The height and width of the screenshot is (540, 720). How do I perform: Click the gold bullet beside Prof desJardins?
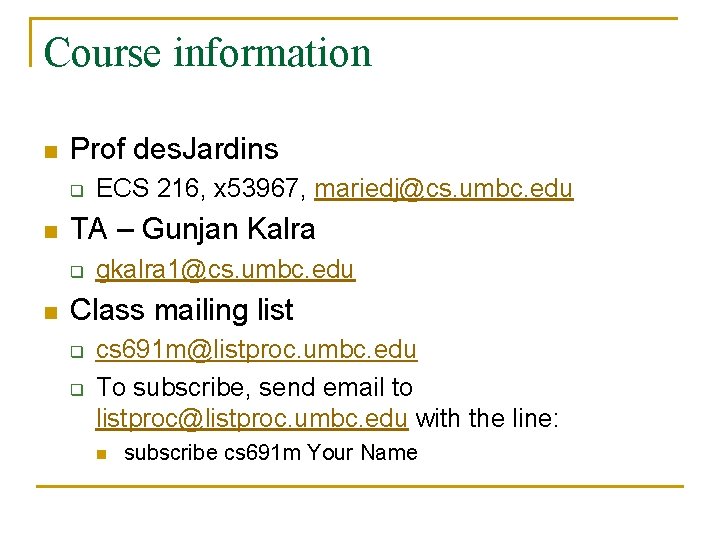tap(51, 152)
